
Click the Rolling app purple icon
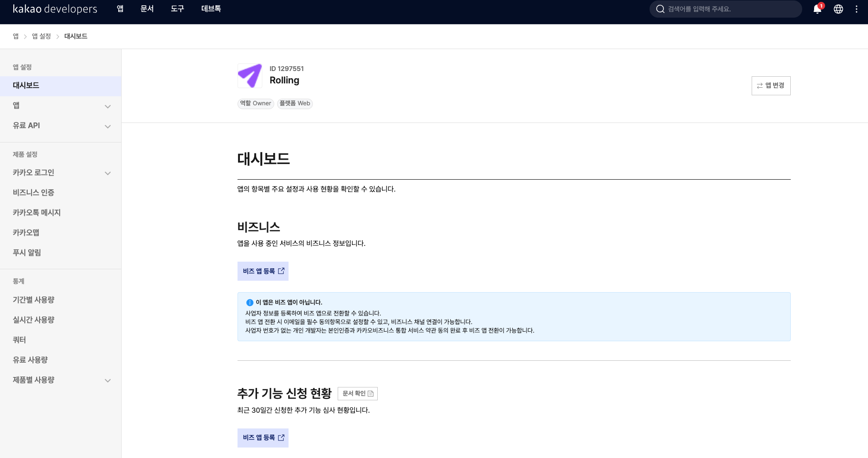click(x=249, y=75)
